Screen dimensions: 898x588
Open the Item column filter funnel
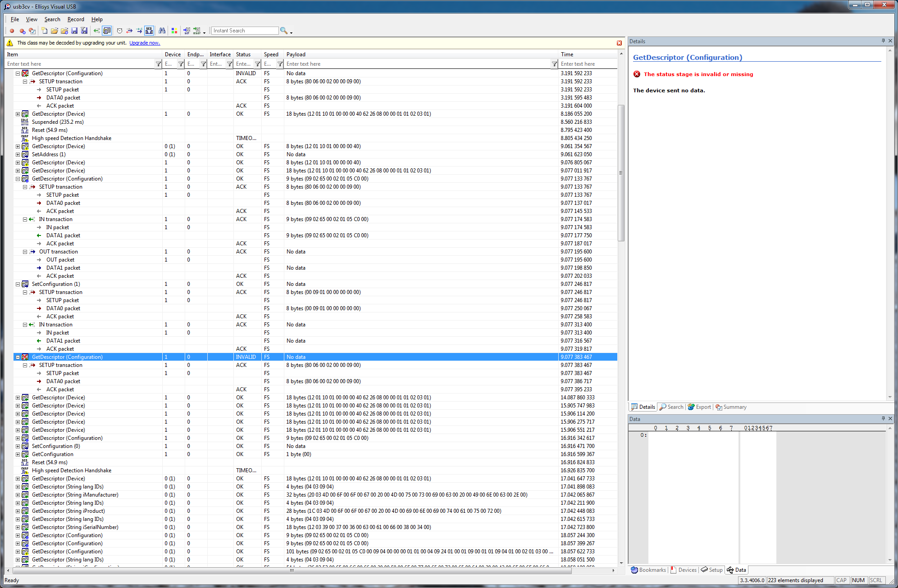pyautogui.click(x=158, y=64)
